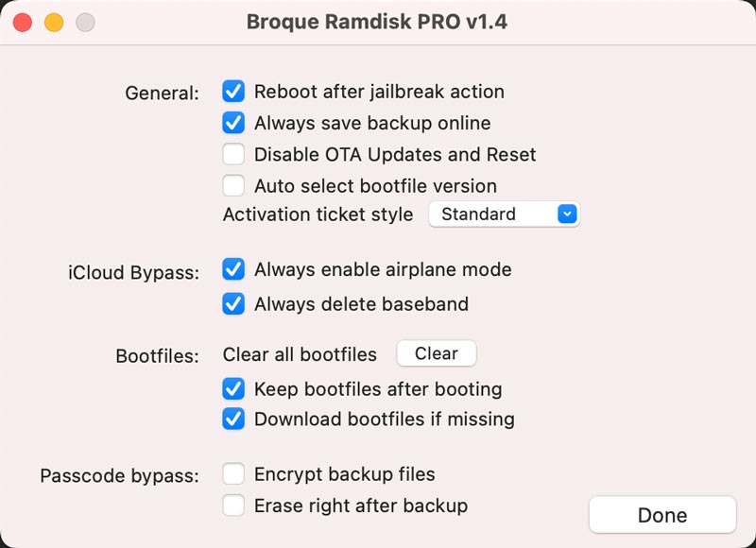The width and height of the screenshot is (756, 548).
Task: Uncheck "Reboot after jailbreak action"
Action: 233,92
